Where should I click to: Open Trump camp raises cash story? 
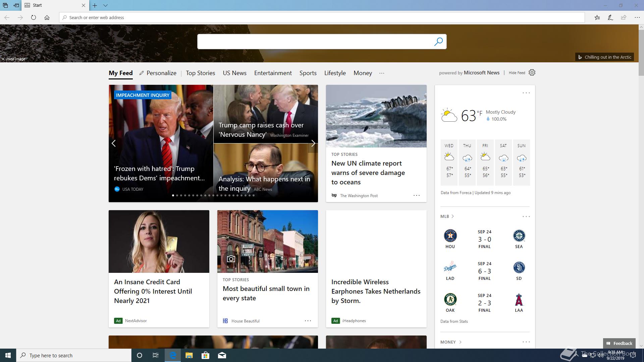point(266,114)
